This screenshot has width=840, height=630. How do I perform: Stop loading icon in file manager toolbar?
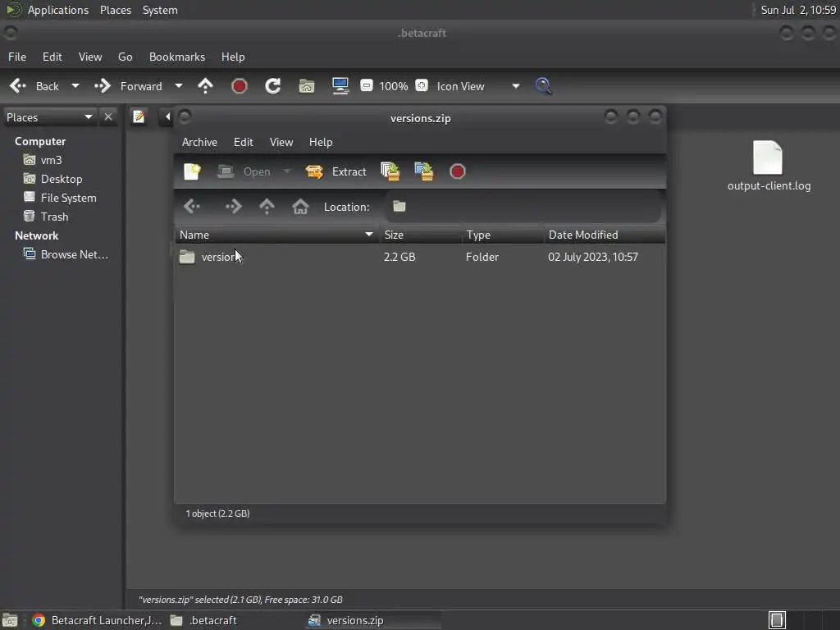[239, 86]
